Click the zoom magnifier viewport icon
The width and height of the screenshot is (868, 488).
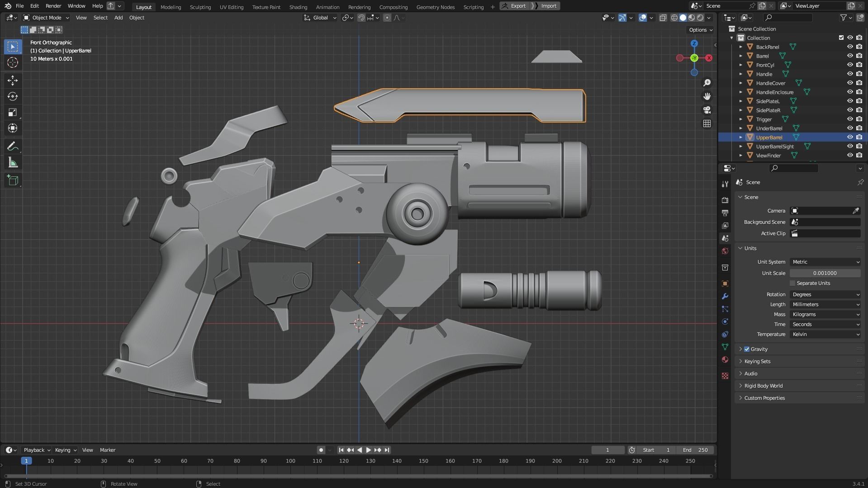click(x=707, y=83)
